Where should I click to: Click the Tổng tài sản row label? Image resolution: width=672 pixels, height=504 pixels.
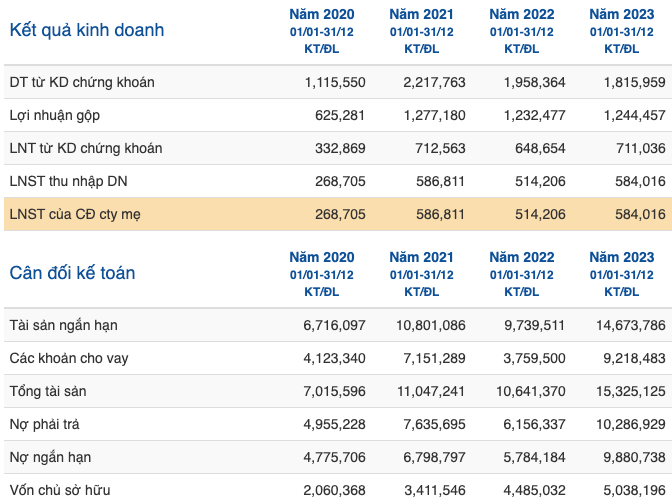48,391
